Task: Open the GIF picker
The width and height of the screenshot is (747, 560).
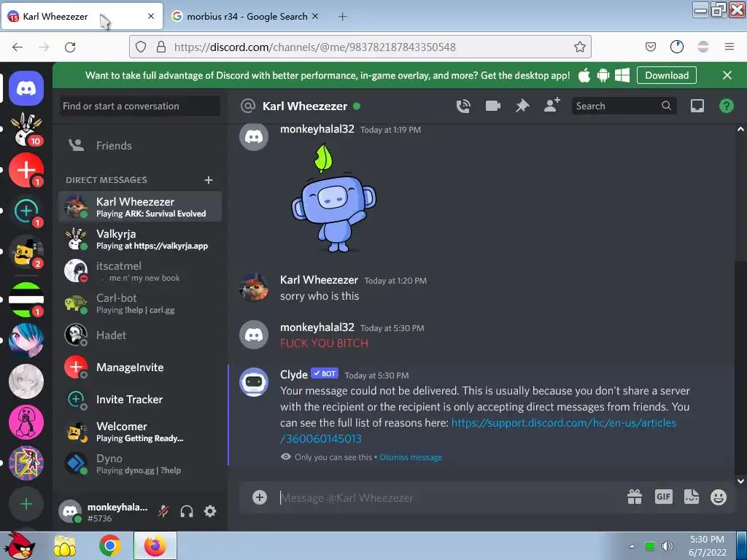Action: pyautogui.click(x=663, y=497)
